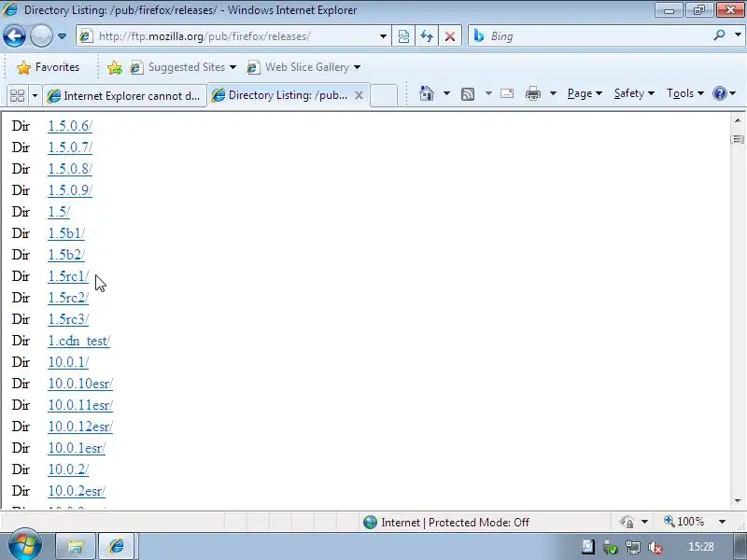The image size is (747, 560).
Task: Open the Tools menu
Action: [x=685, y=93]
